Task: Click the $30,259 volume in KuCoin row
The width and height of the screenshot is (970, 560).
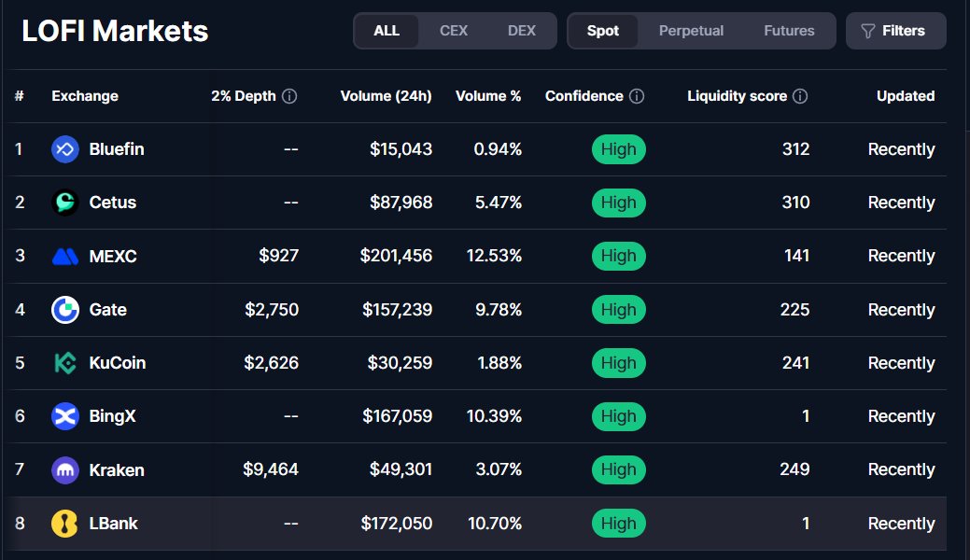Action: point(400,363)
